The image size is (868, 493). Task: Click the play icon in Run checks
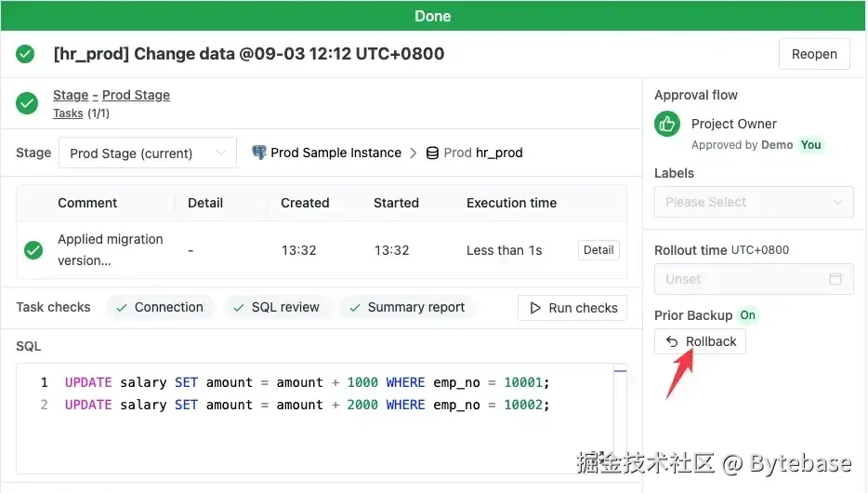tap(534, 308)
